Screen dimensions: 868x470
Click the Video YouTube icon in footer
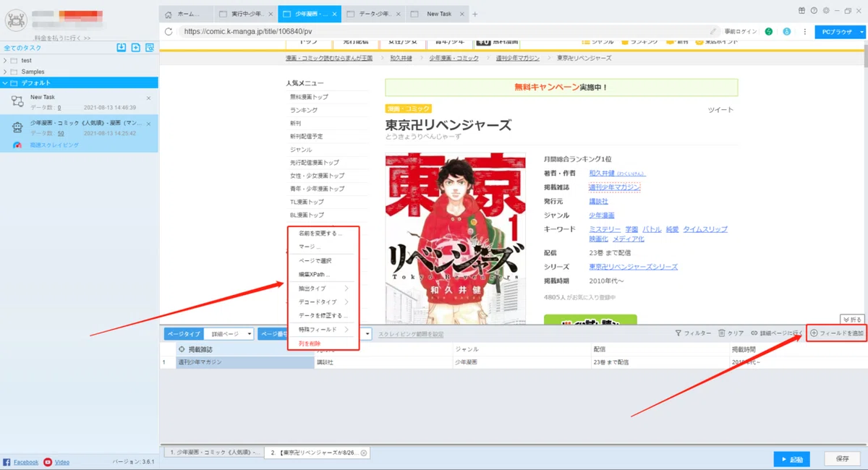[x=48, y=462]
